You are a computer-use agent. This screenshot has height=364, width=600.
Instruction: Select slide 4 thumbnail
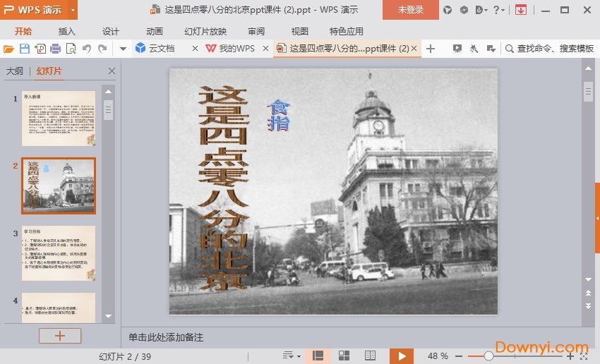[x=59, y=308]
